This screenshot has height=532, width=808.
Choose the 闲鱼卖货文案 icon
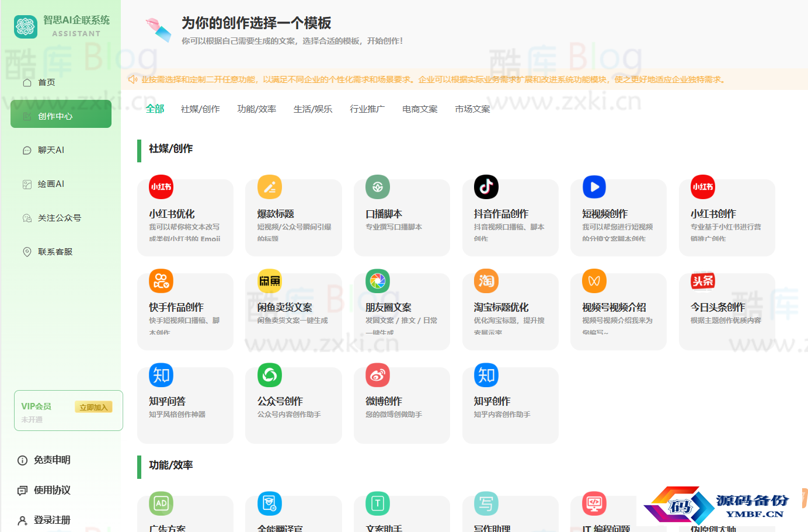pyautogui.click(x=270, y=281)
